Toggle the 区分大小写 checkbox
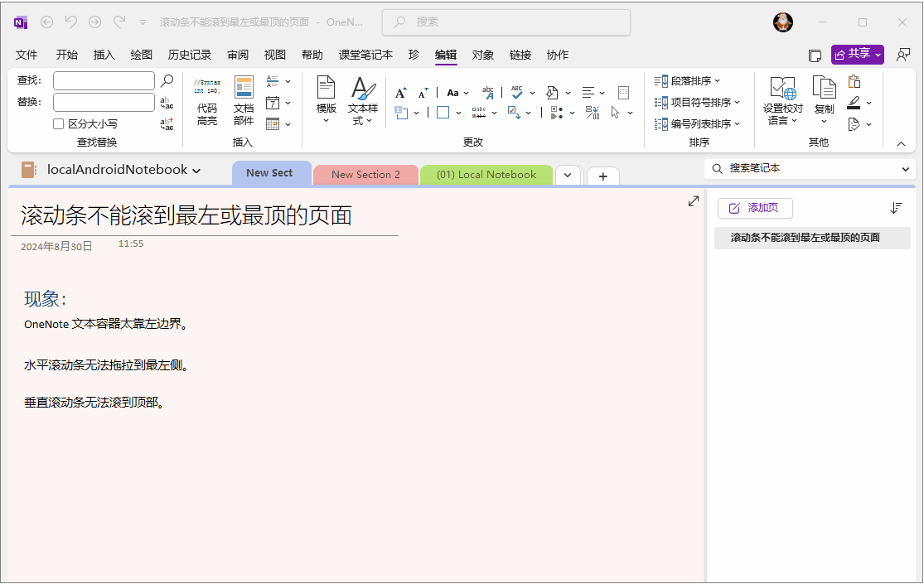Viewport: 924px width, 584px height. click(58, 123)
